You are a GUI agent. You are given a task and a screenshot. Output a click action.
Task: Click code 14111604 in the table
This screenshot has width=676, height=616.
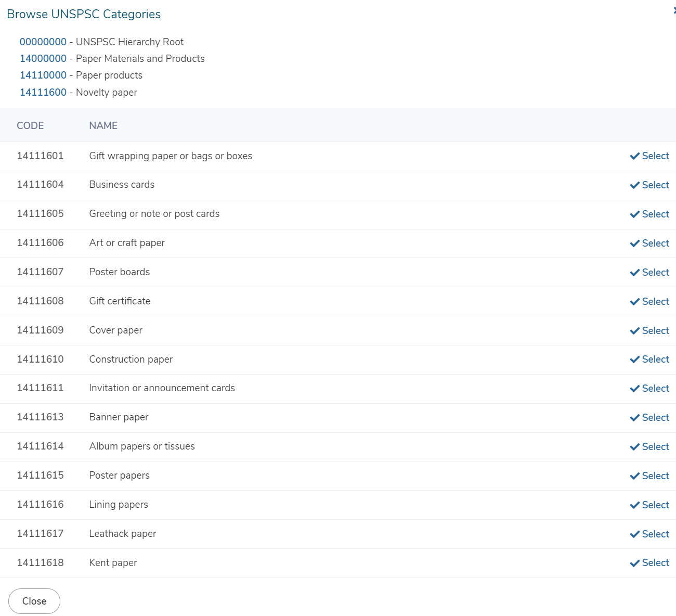point(40,184)
